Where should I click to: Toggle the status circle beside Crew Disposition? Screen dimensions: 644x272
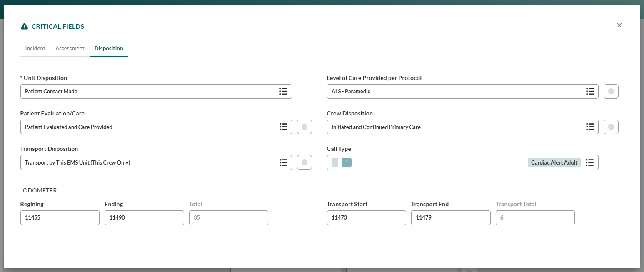(611, 127)
